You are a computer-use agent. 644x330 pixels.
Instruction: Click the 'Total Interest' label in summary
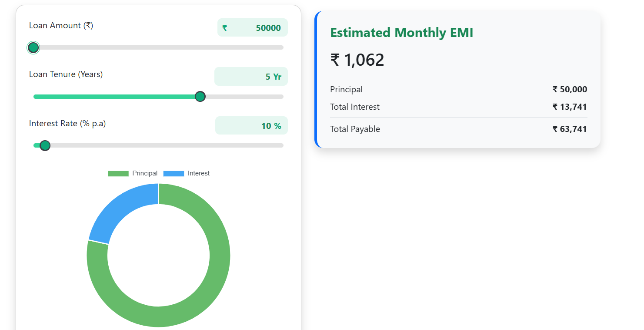coord(355,107)
